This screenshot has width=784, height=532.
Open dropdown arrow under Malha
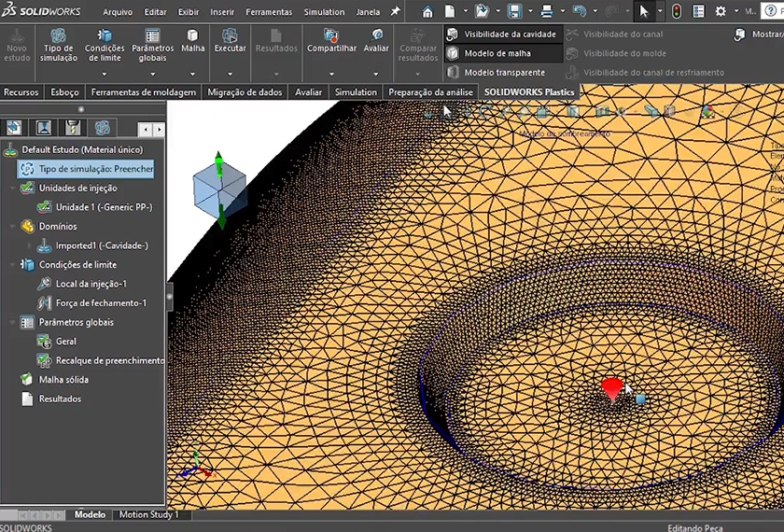(x=192, y=74)
